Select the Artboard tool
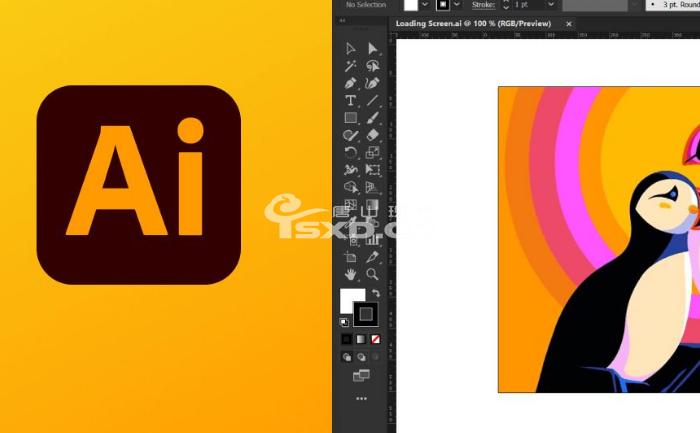The height and width of the screenshot is (433, 700). coord(350,257)
